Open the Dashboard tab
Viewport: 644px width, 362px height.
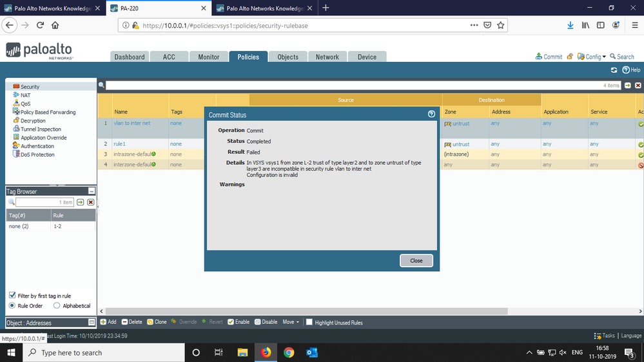click(x=130, y=57)
